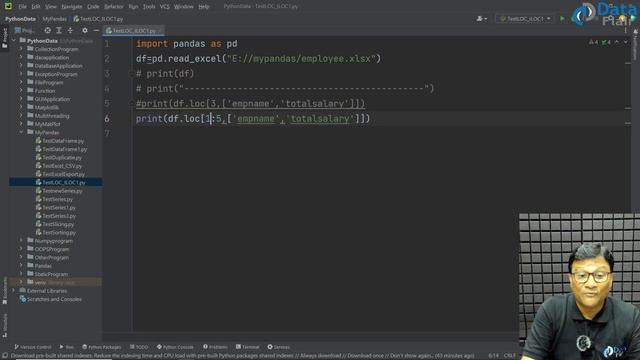Open the VCS menu
This screenshot has height=360, width=640.
click(x=164, y=7)
